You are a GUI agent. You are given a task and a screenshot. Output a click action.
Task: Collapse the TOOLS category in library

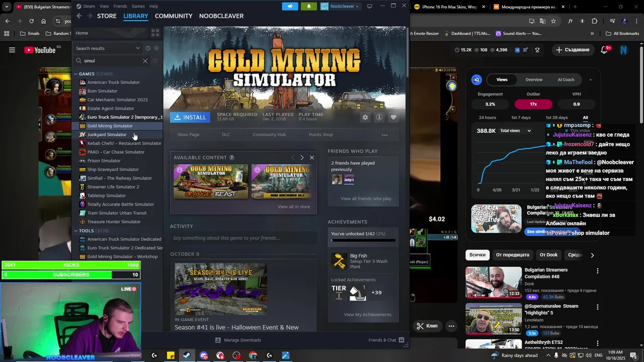click(x=76, y=231)
